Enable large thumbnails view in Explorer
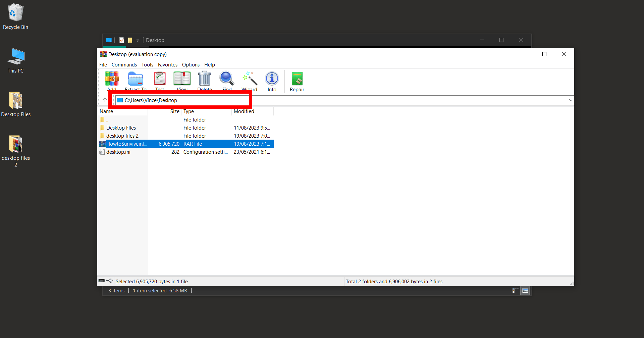The height and width of the screenshot is (338, 644). [525, 291]
